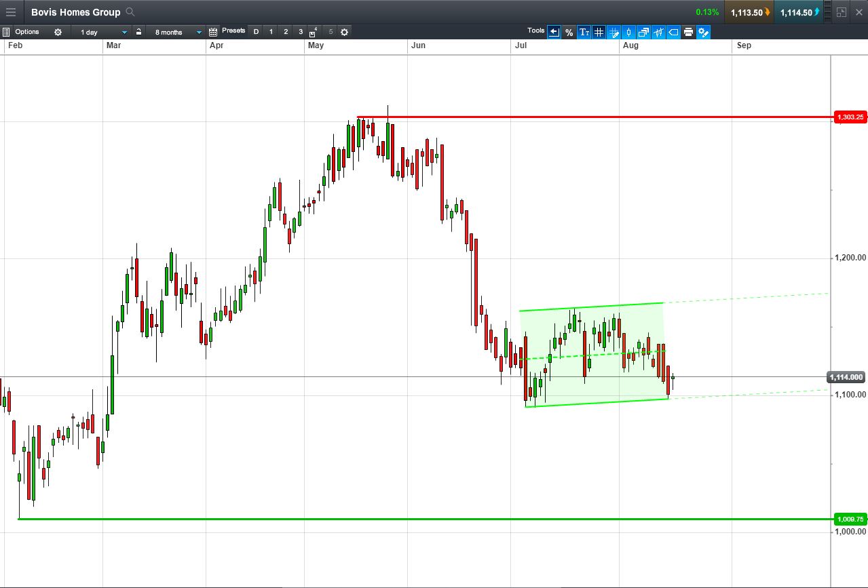Open the hamburger menu

coord(11,12)
